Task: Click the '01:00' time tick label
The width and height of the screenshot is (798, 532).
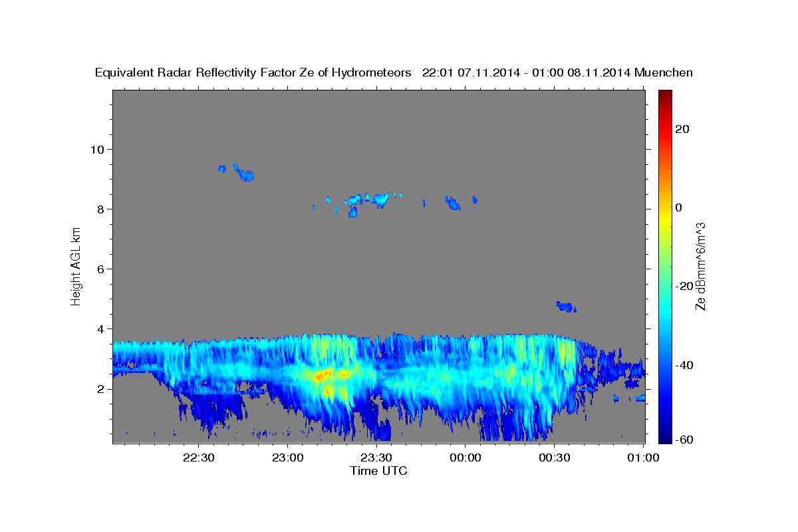Action: pos(642,458)
